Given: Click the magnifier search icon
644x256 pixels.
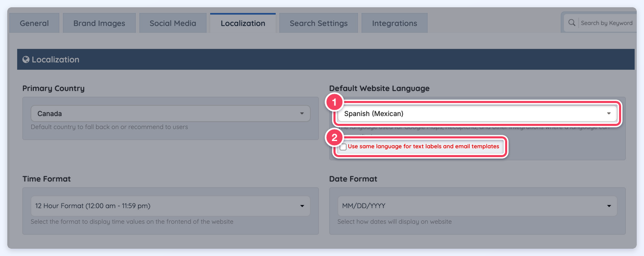Looking at the screenshot, I should coord(572,23).
